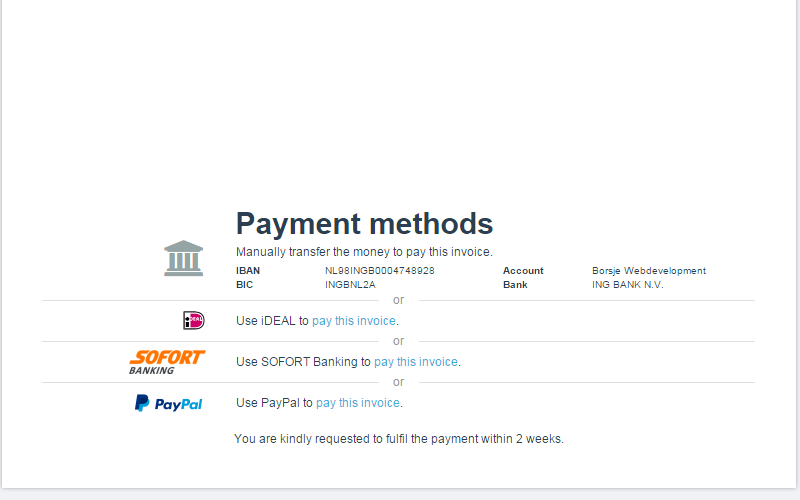Click the BIC code INGBNL2A
800x500 pixels.
(x=350, y=285)
